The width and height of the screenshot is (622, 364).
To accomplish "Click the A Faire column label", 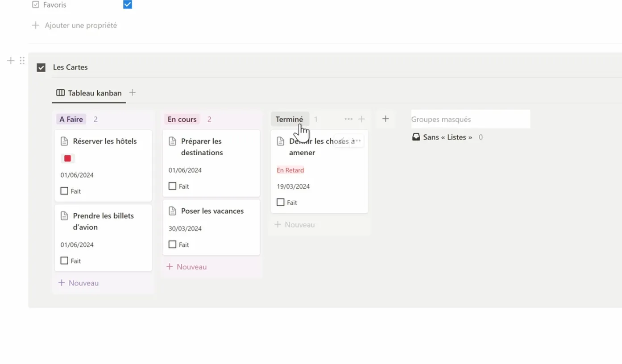I will point(71,120).
